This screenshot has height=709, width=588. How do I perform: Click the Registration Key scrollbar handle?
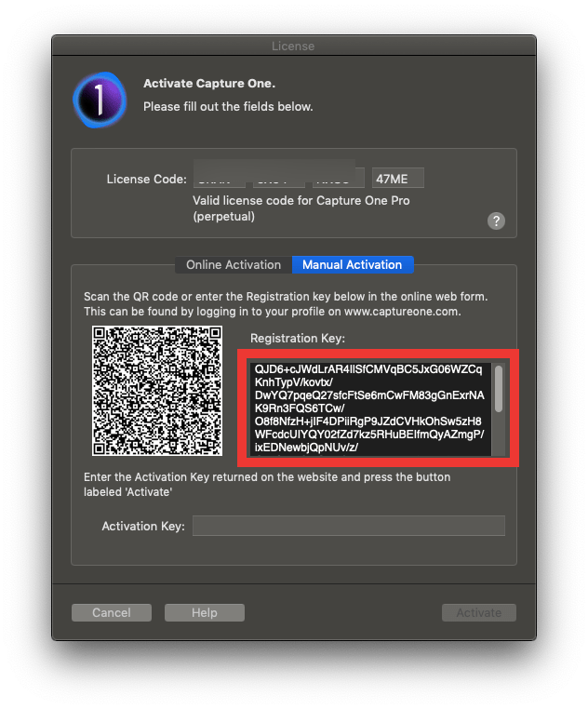point(499,389)
